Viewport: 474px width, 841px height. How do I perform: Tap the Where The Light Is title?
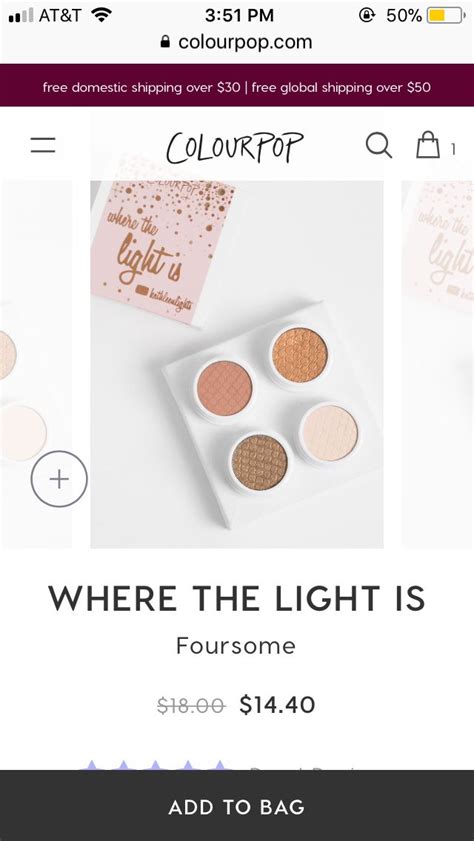[236, 599]
